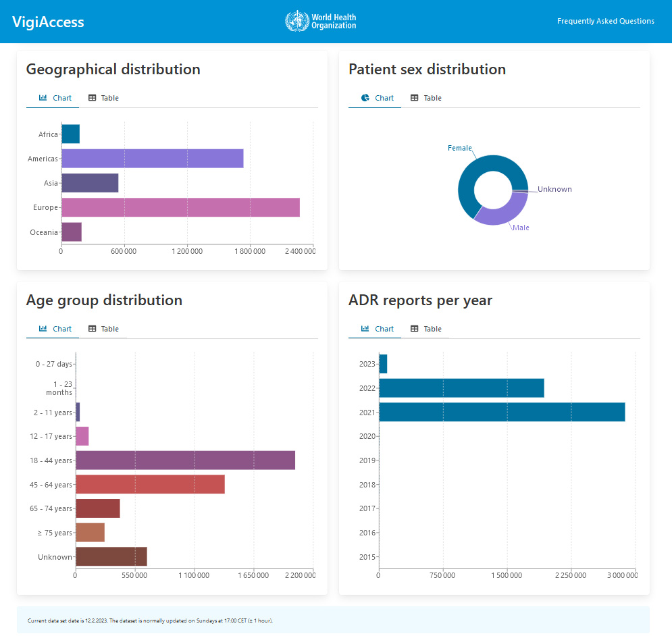Image resolution: width=672 pixels, height=636 pixels.
Task: Click the 'Americas' axis label
Action: coord(43,159)
